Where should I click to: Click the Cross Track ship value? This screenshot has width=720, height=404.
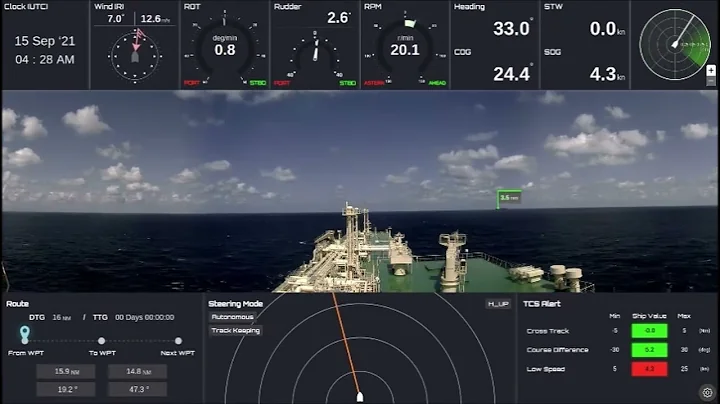649,331
